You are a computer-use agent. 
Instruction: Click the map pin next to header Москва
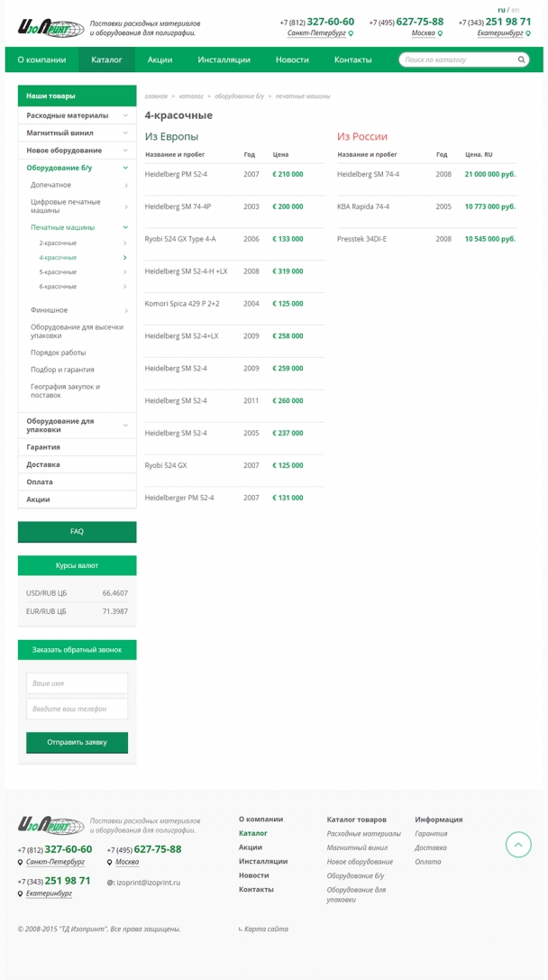pyautogui.click(x=440, y=33)
